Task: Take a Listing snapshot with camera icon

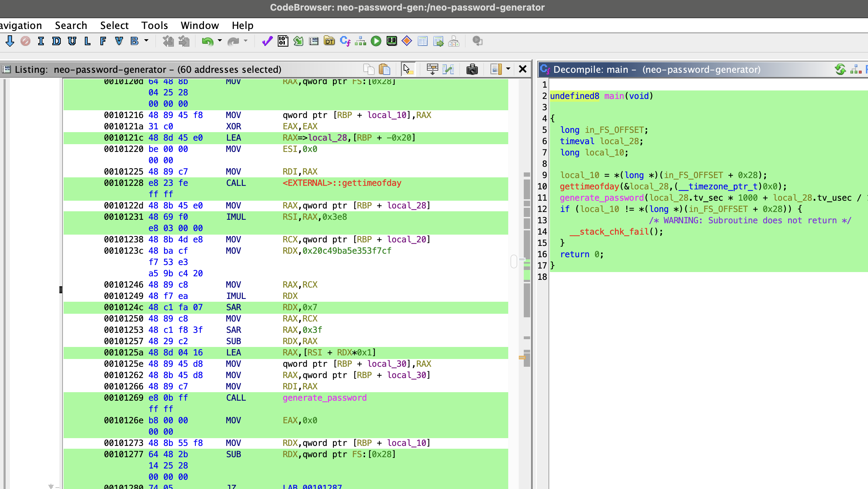Action: [472, 69]
